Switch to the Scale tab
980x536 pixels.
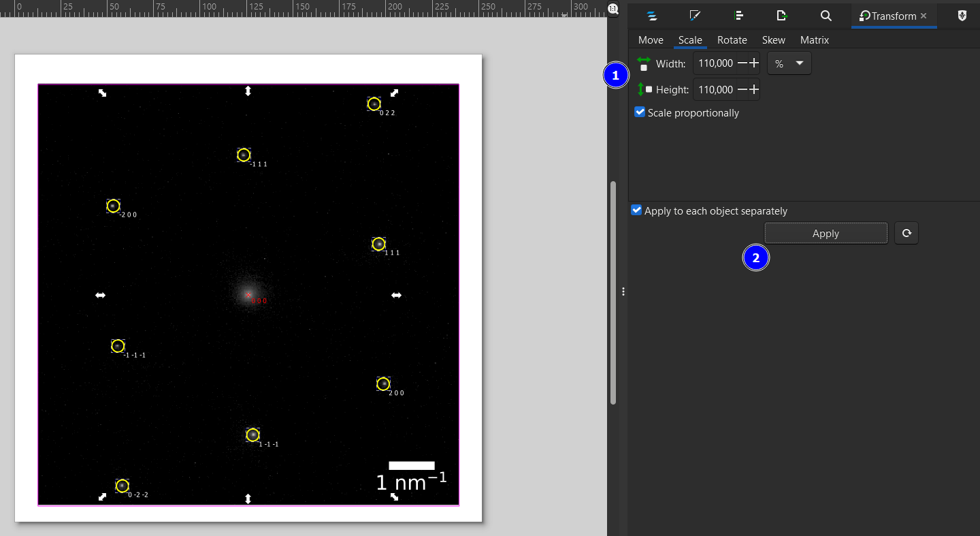(690, 40)
